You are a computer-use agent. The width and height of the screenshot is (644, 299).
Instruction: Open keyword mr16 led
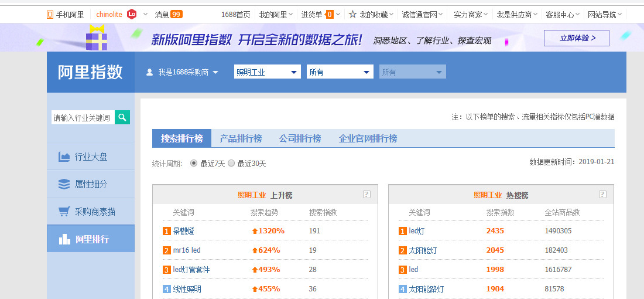tap(187, 250)
